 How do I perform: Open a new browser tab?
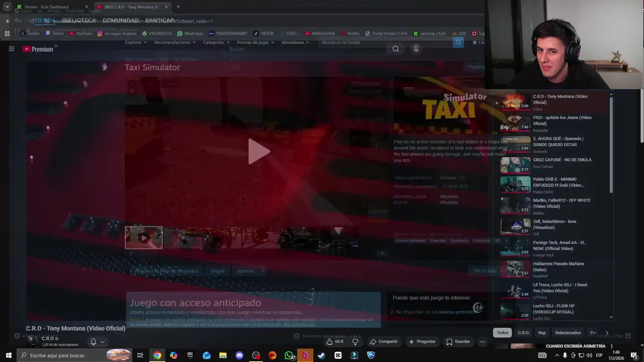[x=178, y=7]
